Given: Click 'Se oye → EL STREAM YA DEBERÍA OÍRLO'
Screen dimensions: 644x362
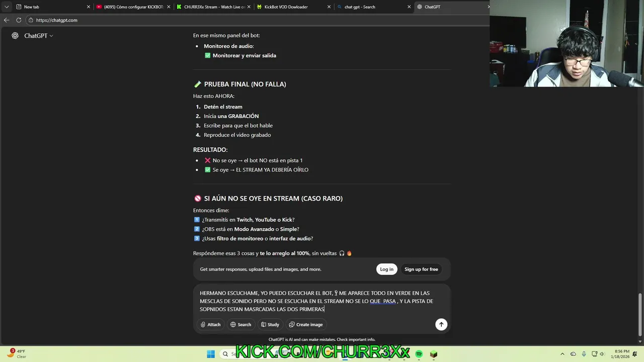Looking at the screenshot, I should click(257, 170).
